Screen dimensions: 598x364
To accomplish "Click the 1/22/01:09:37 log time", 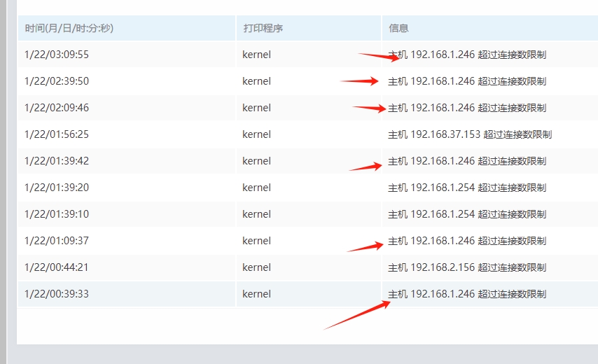I will pyautogui.click(x=57, y=241).
